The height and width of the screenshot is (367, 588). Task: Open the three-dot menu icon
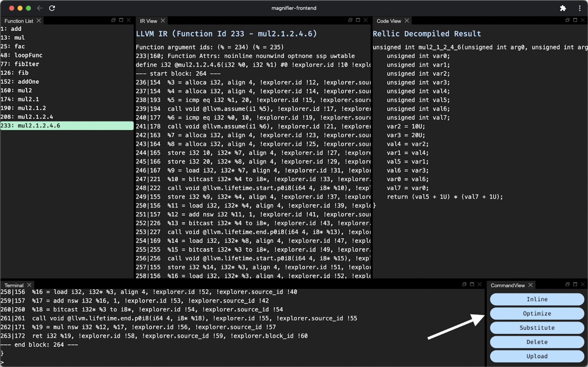click(x=579, y=8)
